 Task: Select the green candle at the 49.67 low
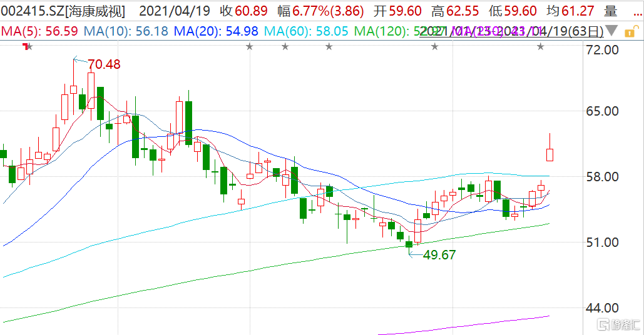point(409,244)
